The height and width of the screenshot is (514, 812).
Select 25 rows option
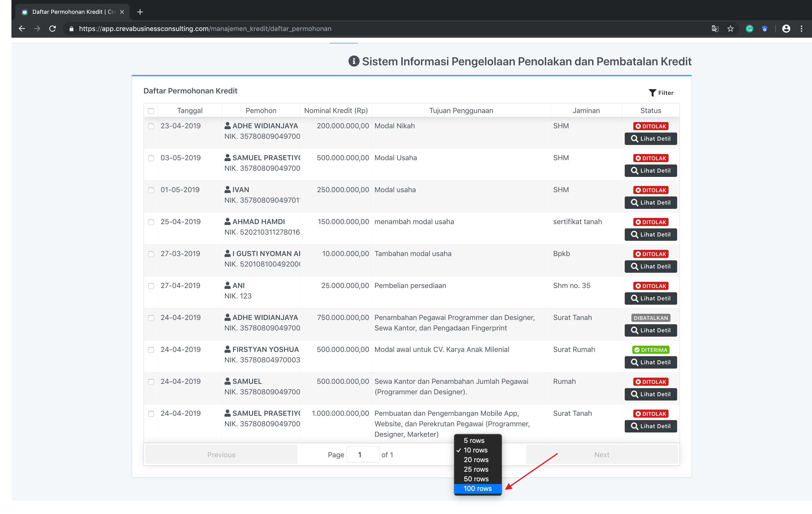click(478, 469)
